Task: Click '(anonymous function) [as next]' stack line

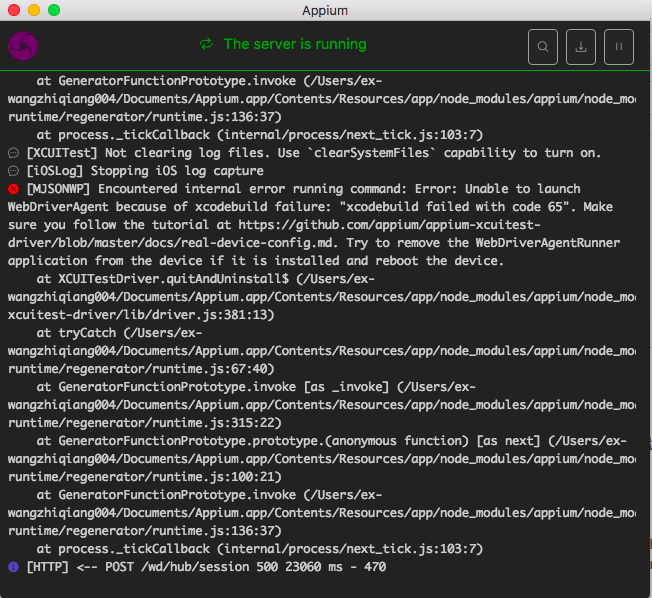Action: tap(331, 441)
